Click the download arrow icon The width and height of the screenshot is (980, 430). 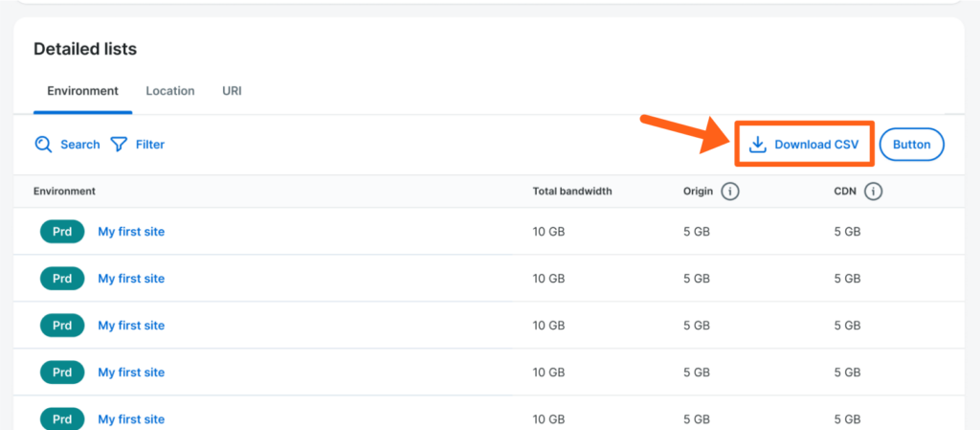click(757, 145)
